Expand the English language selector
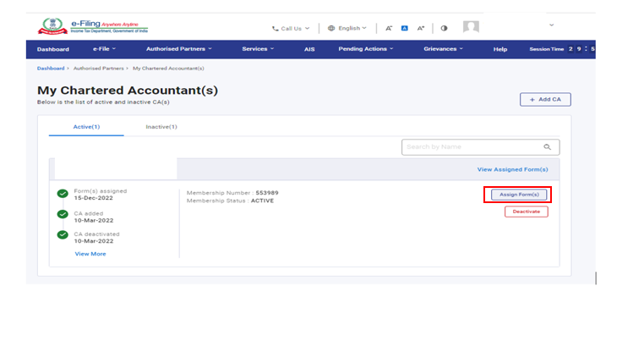This screenshot has height=352, width=644. [x=347, y=28]
